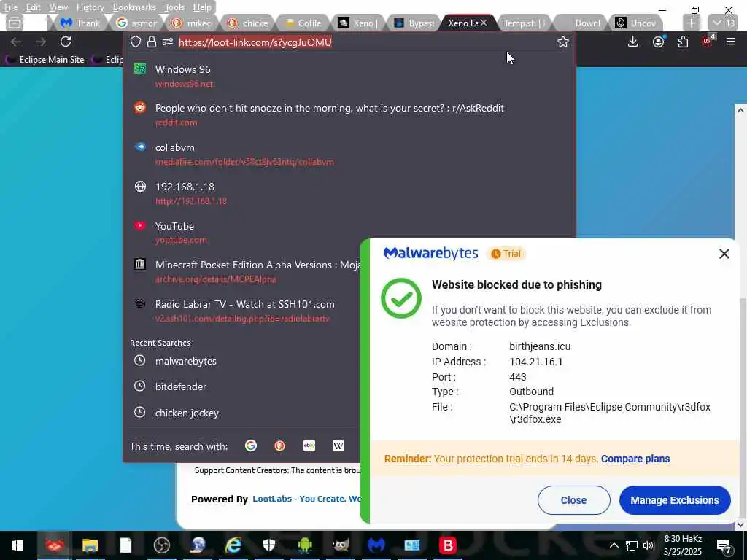
Task: Select the Windows 96 suggestion
Action: (349, 76)
